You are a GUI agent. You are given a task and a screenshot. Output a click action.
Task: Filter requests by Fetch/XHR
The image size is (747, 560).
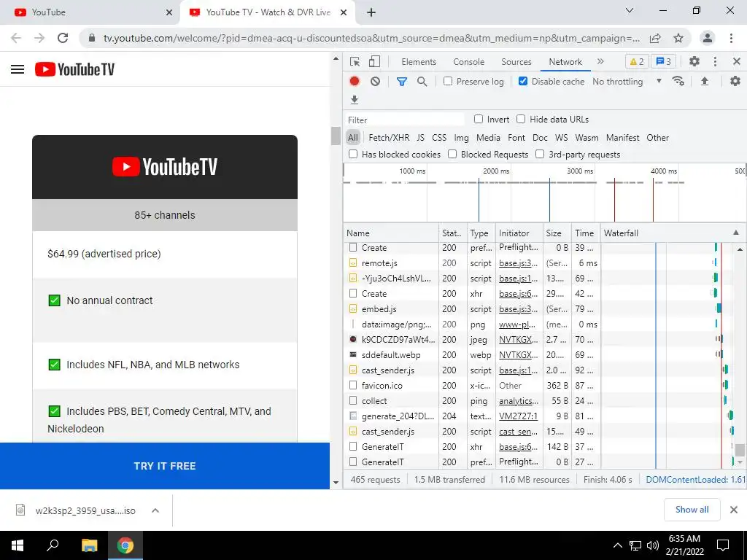tap(389, 138)
